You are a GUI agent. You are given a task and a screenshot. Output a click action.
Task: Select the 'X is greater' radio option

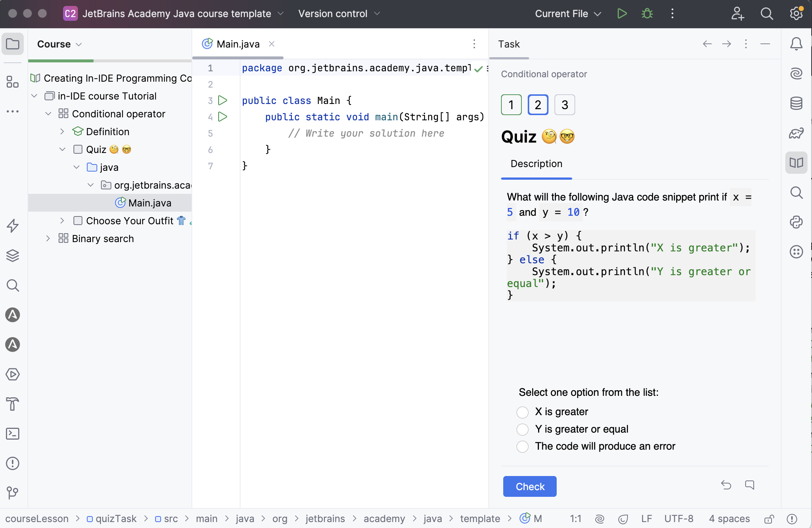point(523,412)
